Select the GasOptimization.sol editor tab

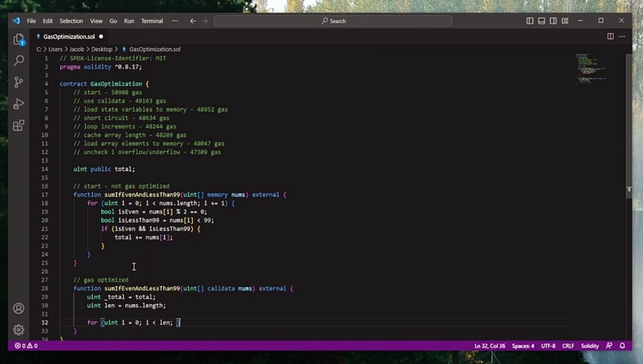[69, 36]
